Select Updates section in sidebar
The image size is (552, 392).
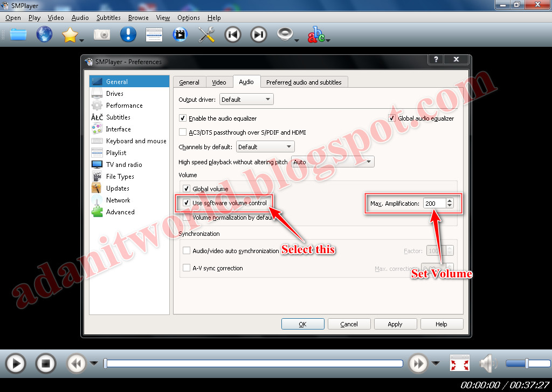(x=129, y=188)
